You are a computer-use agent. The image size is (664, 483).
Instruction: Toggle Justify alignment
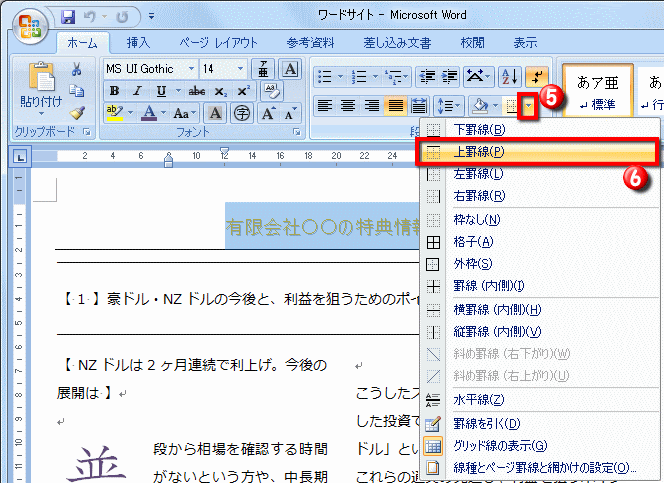tap(396, 106)
